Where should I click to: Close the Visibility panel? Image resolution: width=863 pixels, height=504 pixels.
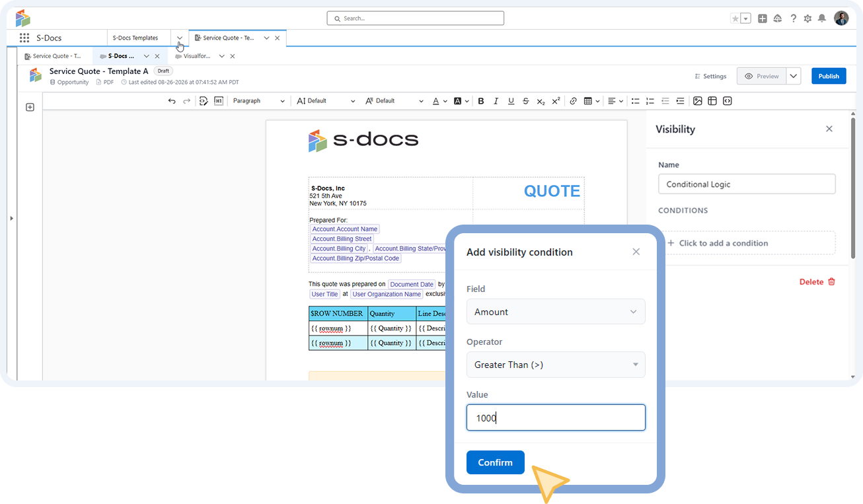tap(829, 129)
